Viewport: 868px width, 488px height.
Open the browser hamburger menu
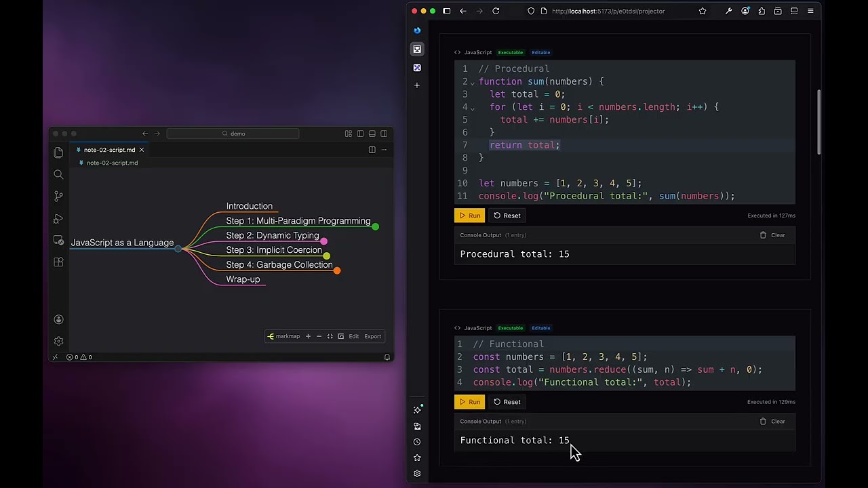(810, 11)
